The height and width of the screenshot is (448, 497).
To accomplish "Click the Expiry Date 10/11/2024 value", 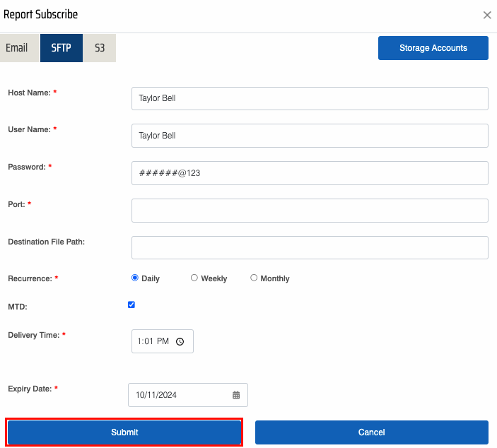I will tap(156, 395).
